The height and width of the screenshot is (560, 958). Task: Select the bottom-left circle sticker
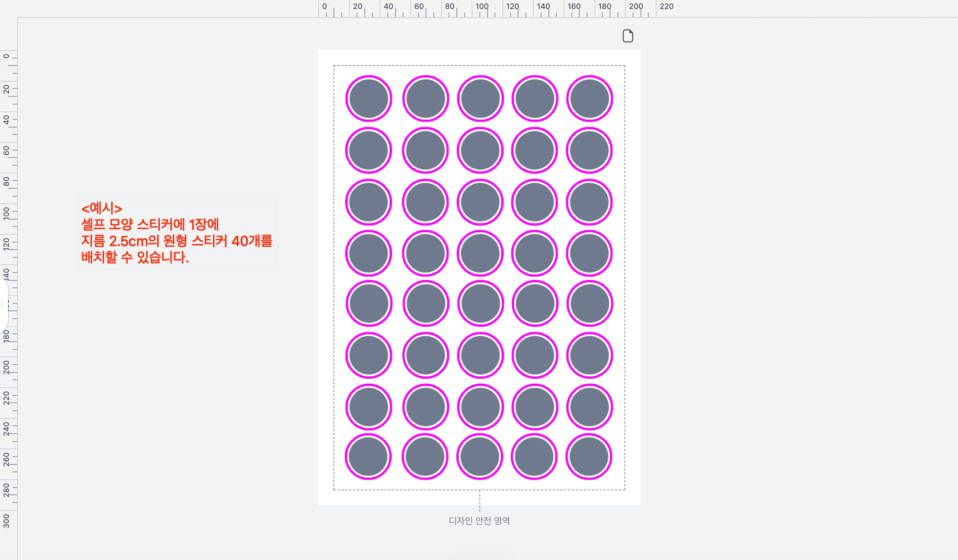368,456
